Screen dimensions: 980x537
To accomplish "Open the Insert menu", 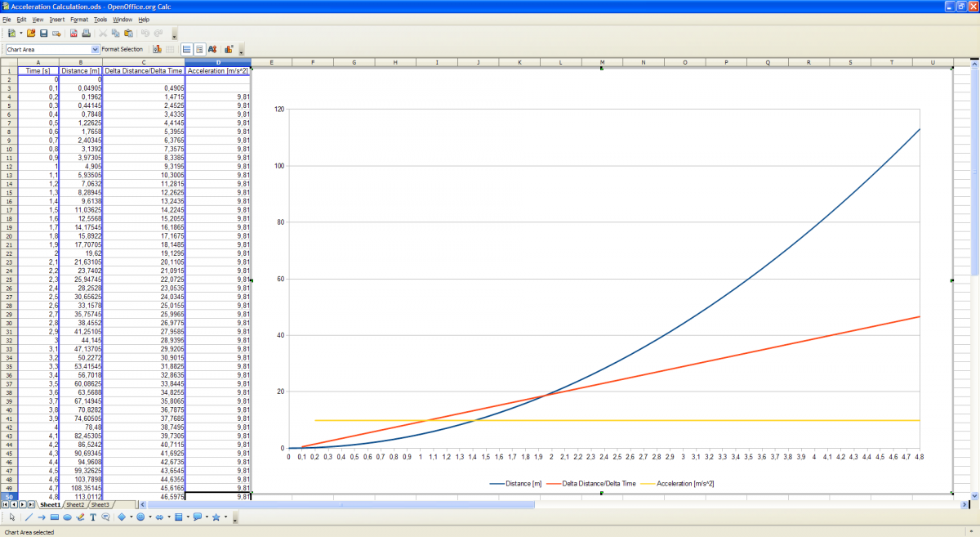I will 56,19.
